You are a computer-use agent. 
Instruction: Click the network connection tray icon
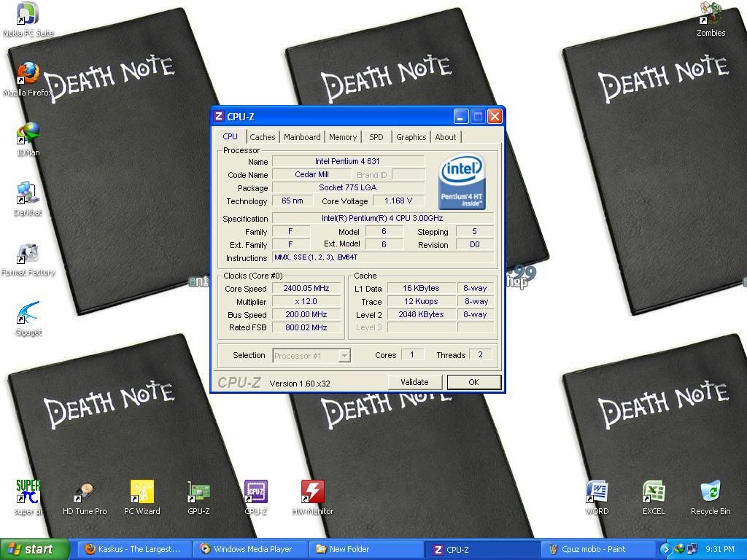point(692,549)
